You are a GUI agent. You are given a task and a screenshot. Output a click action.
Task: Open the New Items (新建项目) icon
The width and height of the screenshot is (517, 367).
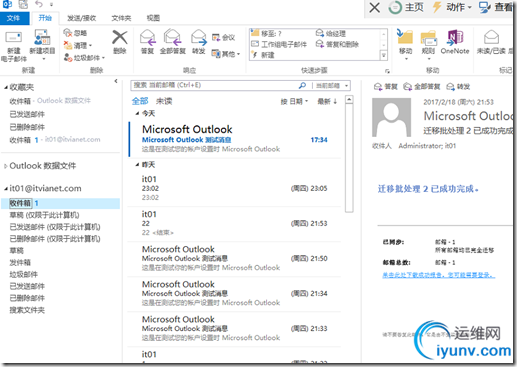point(42,46)
